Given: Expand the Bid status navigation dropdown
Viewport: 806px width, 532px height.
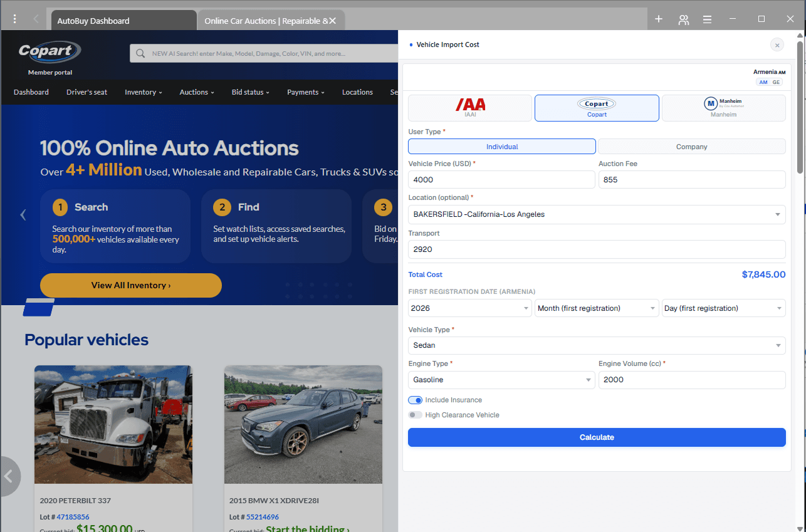Looking at the screenshot, I should pos(250,92).
